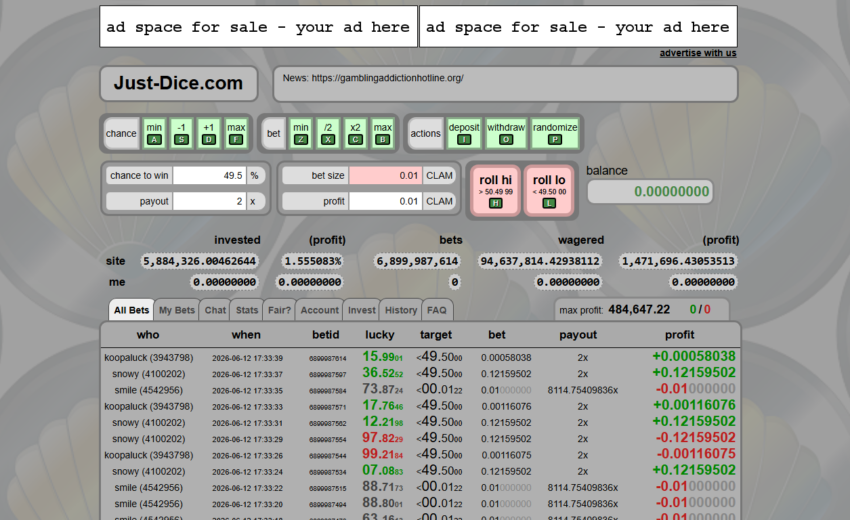Decrease chance with the -1 button
850x520 pixels.
[x=181, y=133]
